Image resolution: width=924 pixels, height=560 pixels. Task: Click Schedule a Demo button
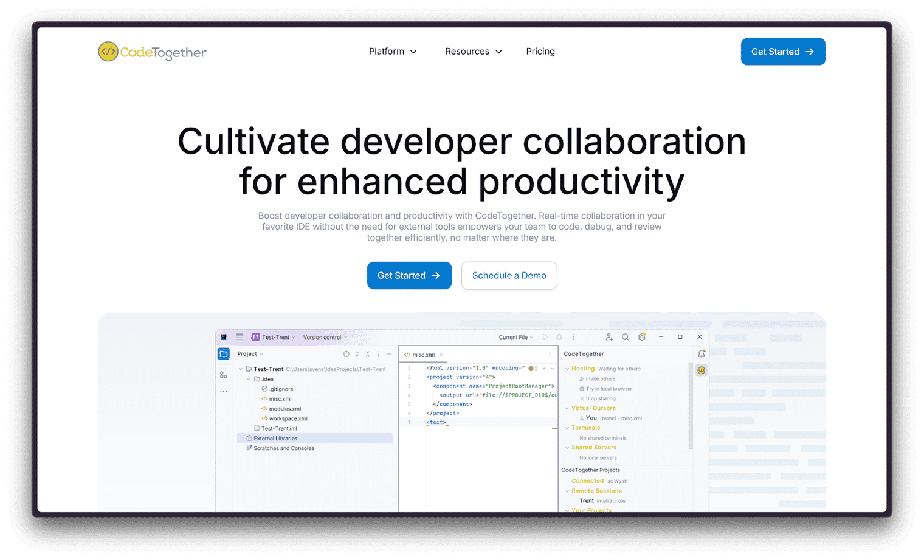pyautogui.click(x=509, y=276)
